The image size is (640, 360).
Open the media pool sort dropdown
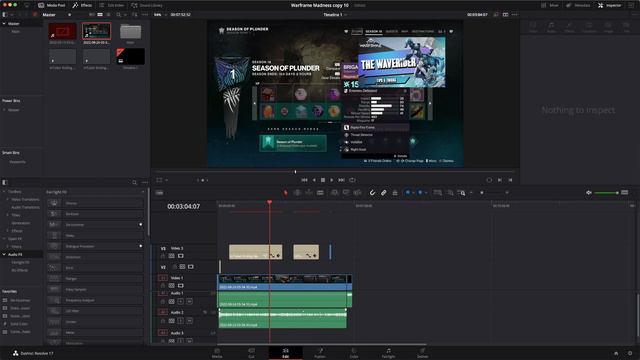pyautogui.click(x=134, y=15)
